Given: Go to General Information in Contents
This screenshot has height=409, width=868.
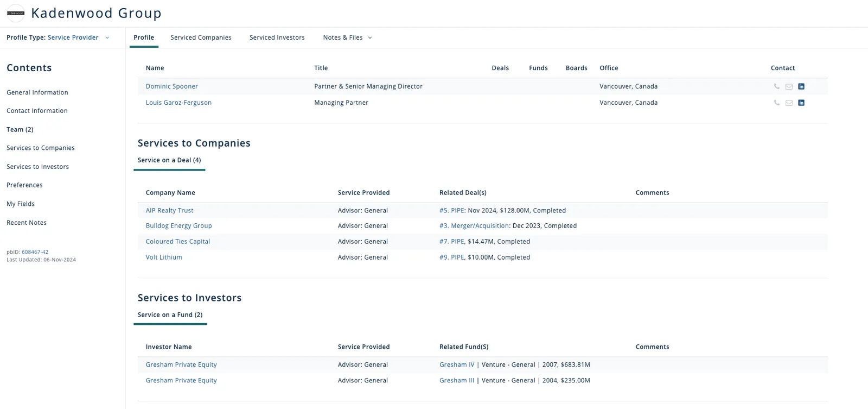Looking at the screenshot, I should [x=37, y=92].
